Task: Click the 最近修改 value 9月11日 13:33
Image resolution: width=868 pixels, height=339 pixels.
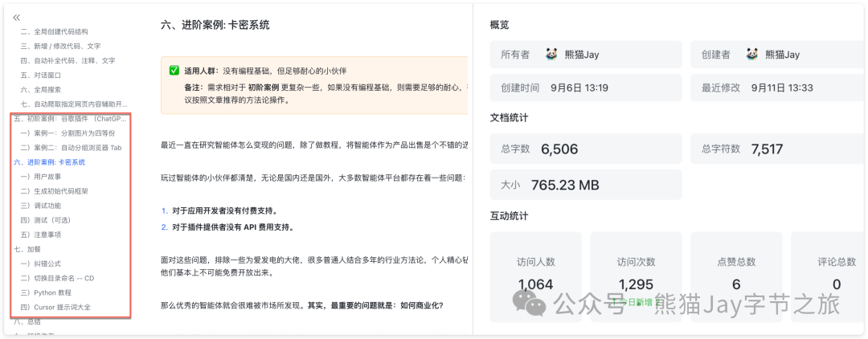Action: (x=782, y=88)
